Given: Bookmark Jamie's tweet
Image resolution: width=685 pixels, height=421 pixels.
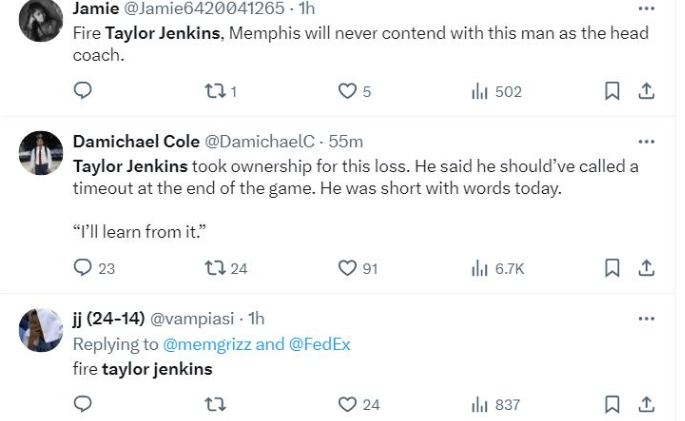Looking at the screenshot, I should 613,91.
